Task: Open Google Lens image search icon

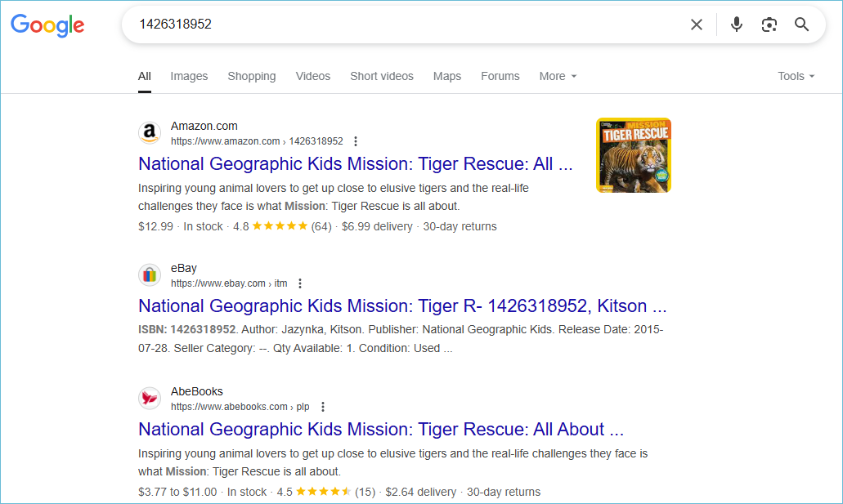Action: pyautogui.click(x=769, y=25)
